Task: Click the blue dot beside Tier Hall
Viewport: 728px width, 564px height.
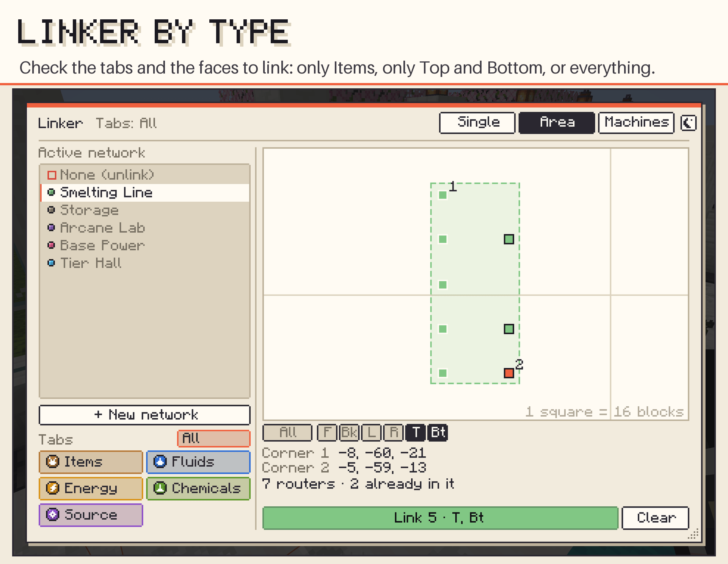Action: [x=52, y=263]
